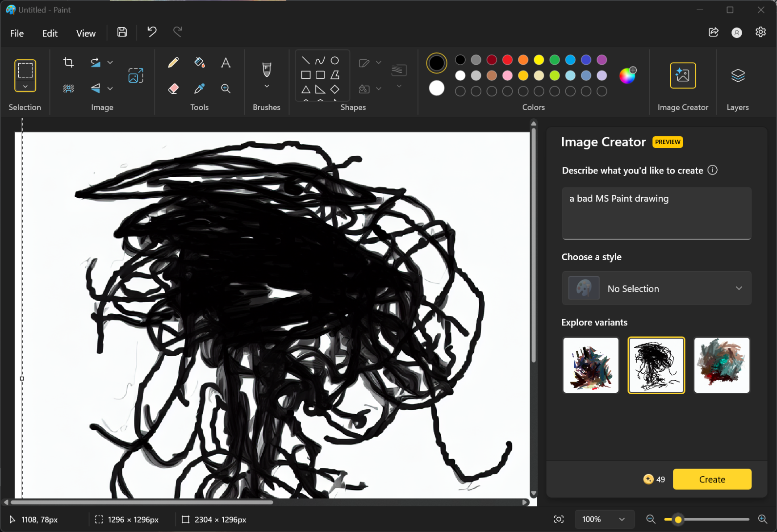Expand the Brushes options chevron
This screenshot has height=532, width=777.
click(267, 86)
